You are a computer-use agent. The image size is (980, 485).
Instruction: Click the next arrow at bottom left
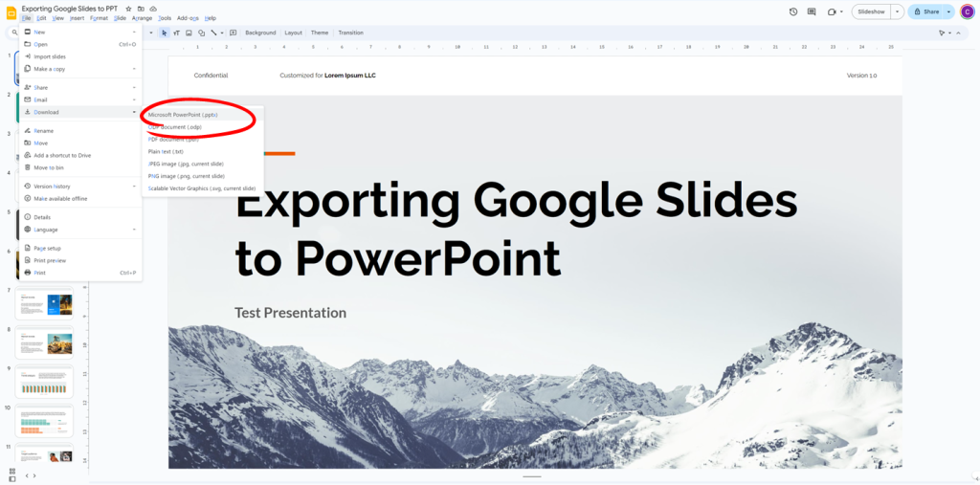(x=34, y=475)
